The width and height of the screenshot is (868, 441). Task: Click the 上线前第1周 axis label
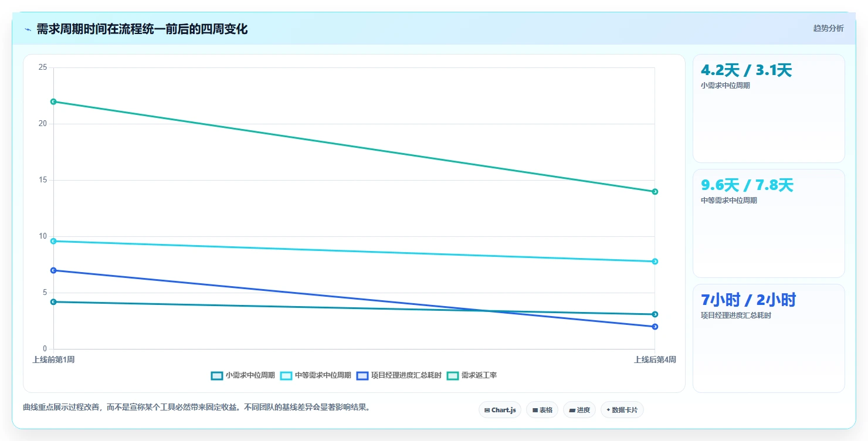pyautogui.click(x=53, y=359)
